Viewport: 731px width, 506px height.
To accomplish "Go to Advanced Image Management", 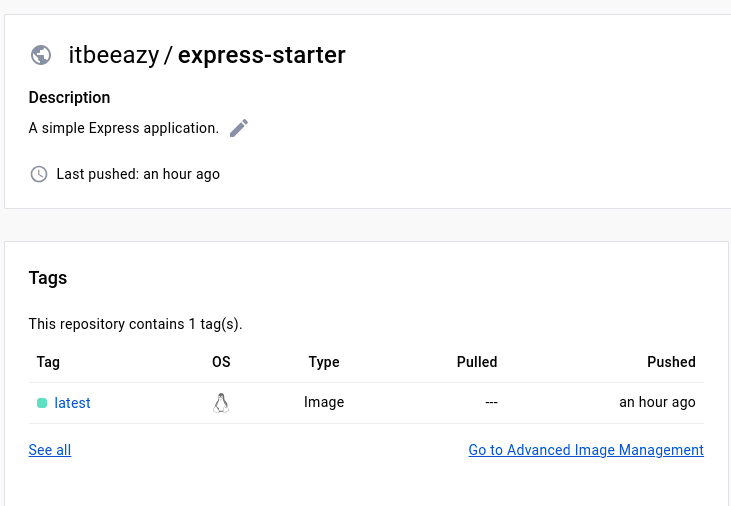I will 586,450.
